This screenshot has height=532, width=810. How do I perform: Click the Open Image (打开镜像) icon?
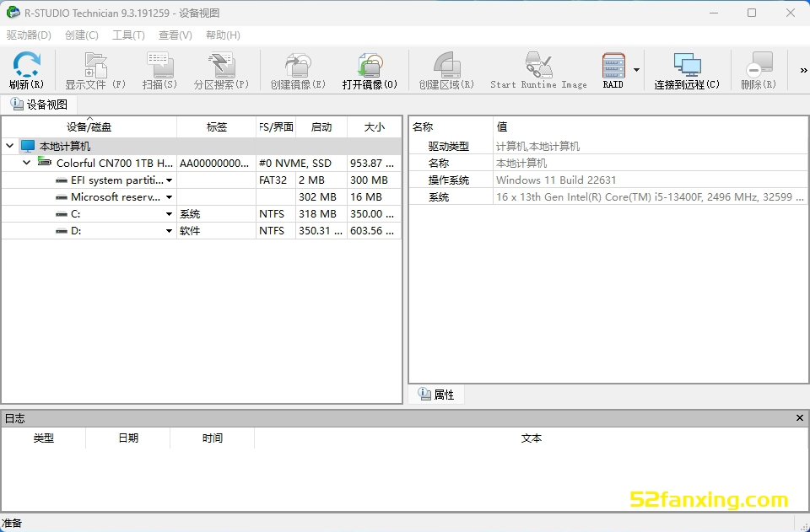[370, 65]
